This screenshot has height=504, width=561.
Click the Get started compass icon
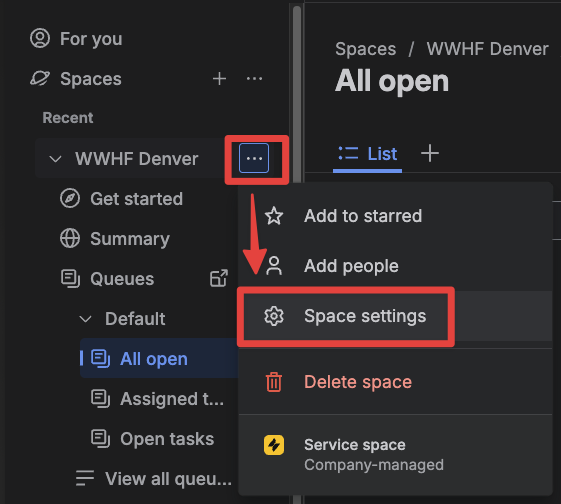(x=70, y=198)
